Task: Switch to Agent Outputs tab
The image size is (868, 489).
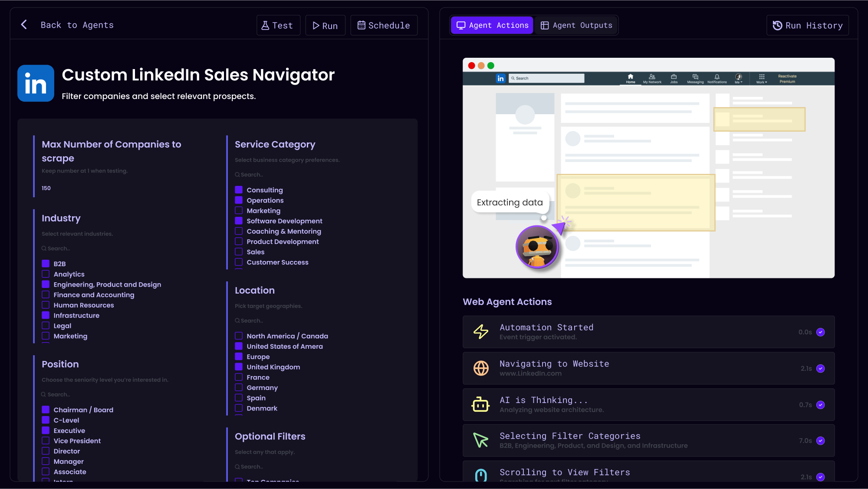Action: tap(576, 25)
